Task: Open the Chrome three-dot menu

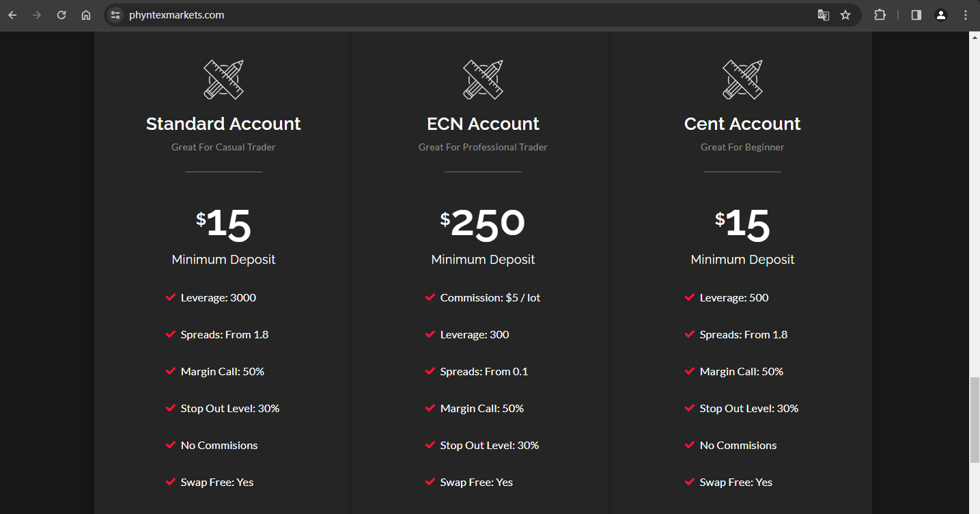Action: [x=966, y=15]
